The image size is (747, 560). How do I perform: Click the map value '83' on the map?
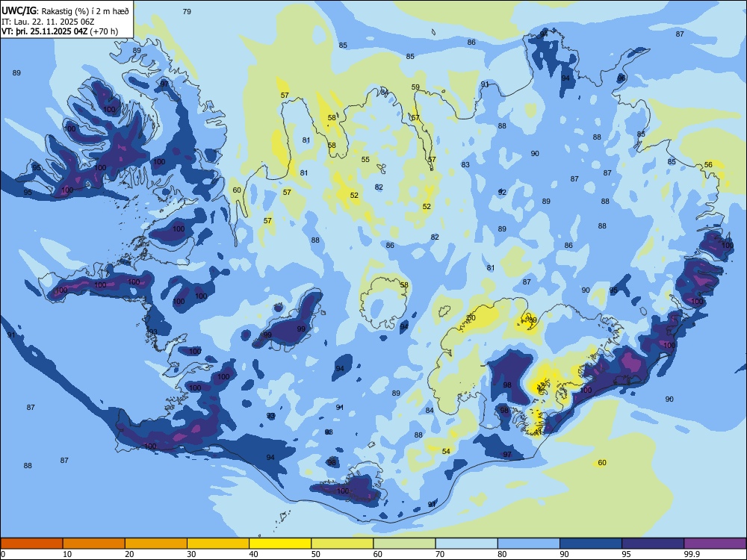point(465,165)
